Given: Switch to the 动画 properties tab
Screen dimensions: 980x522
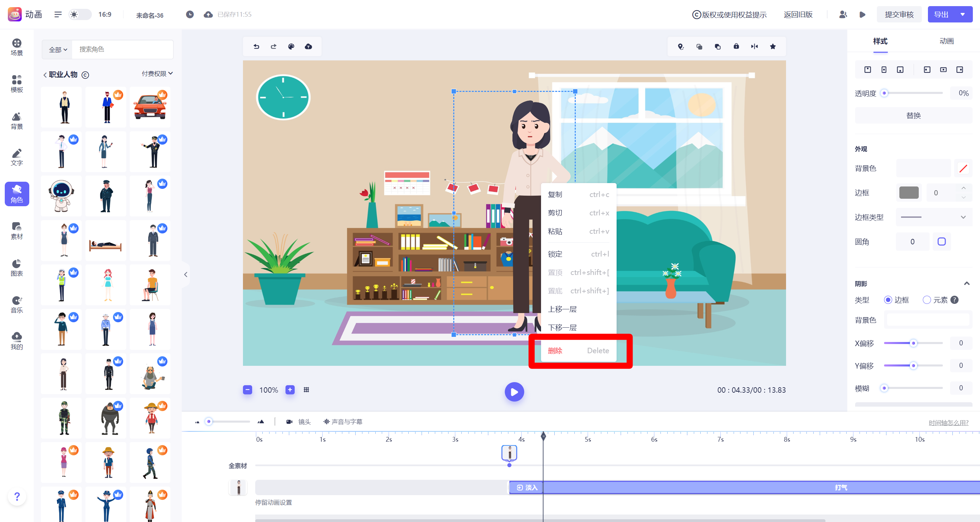Looking at the screenshot, I should pos(946,41).
